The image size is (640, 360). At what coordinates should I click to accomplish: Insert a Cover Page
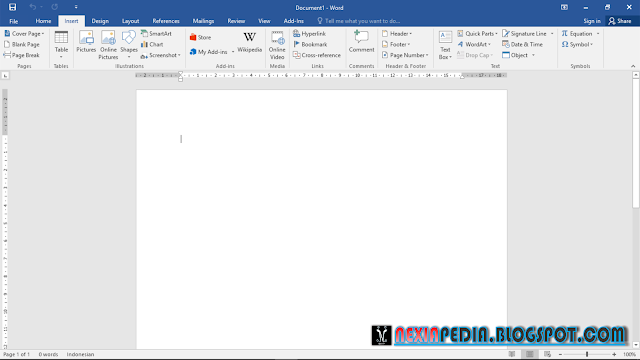coord(24,33)
